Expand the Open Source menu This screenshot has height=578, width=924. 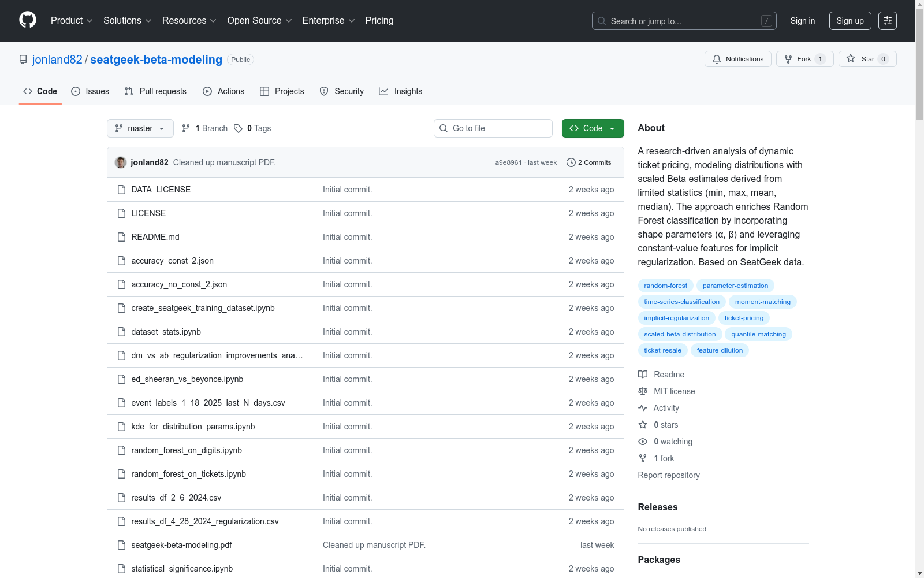[x=260, y=21]
